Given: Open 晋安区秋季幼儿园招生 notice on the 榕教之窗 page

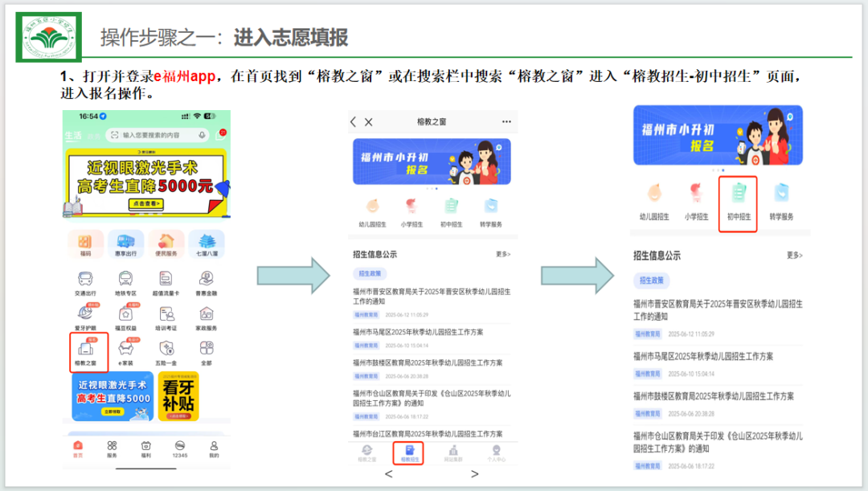Looking at the screenshot, I should 432,297.
